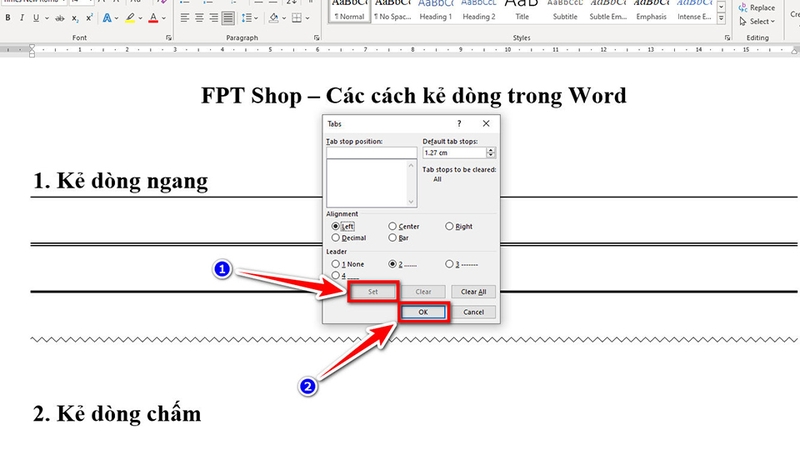Image resolution: width=800 pixels, height=460 pixels.
Task: Close the Tabs dialog with X
Action: (486, 123)
